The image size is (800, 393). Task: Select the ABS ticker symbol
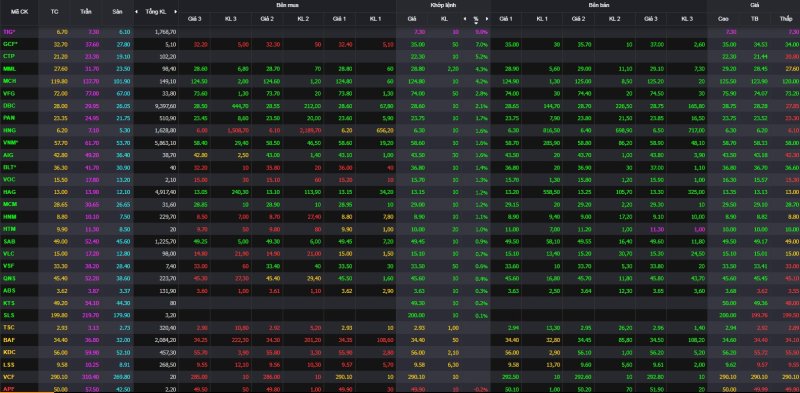[8, 290]
